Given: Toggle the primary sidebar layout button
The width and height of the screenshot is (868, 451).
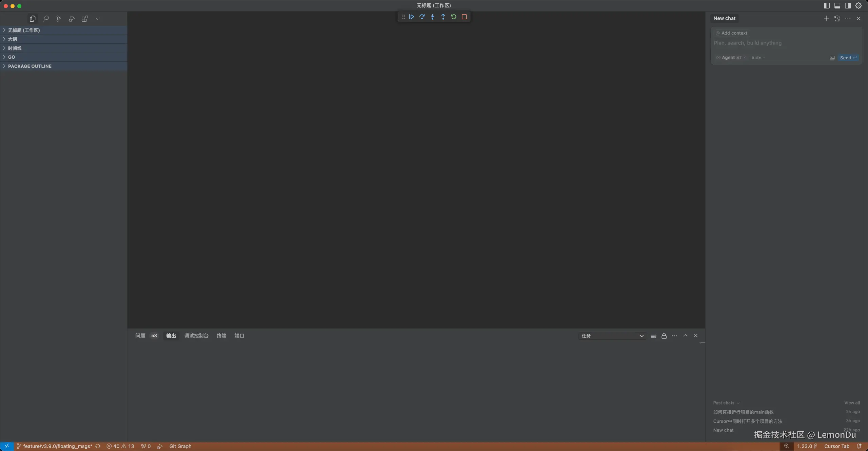Looking at the screenshot, I should click(x=827, y=5).
